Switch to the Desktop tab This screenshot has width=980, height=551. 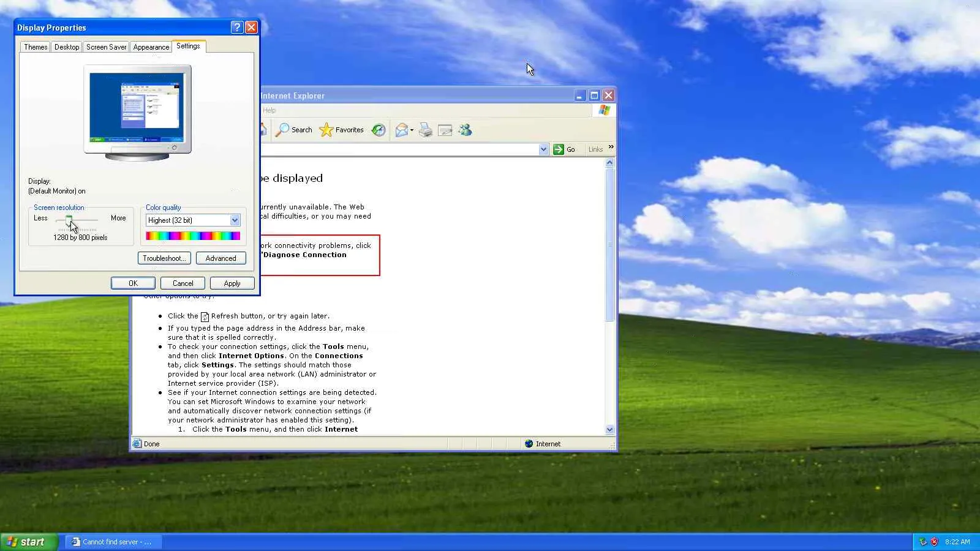coord(67,47)
